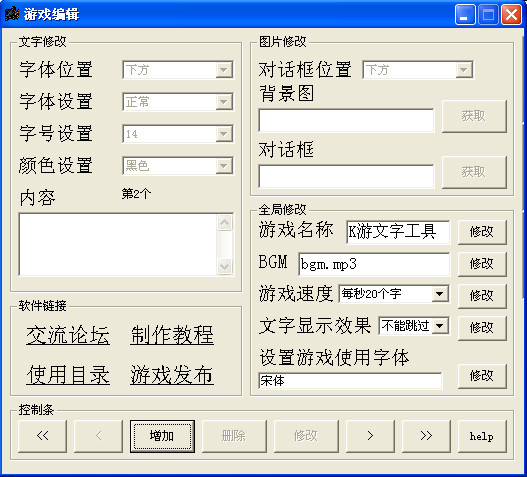This screenshot has width=527, height=477.
Task: Open the 颜色设置 dropdown showing 黑色
Action: [178, 166]
